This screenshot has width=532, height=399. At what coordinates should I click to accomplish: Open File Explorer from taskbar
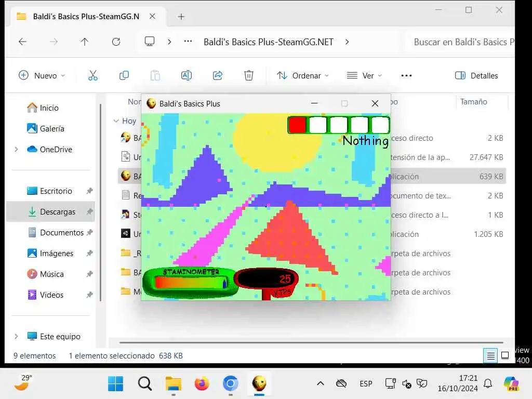click(x=174, y=384)
